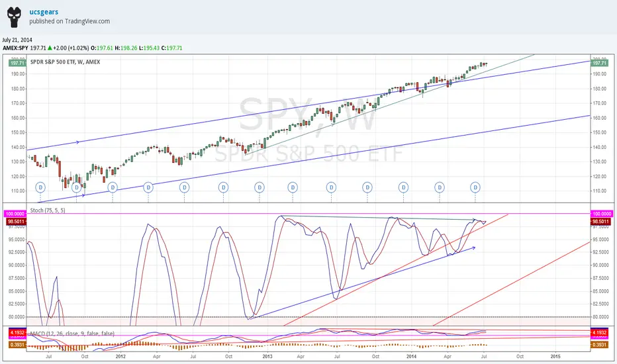
Task: Select the December 2011 dividend marker
Action: click(x=113, y=188)
